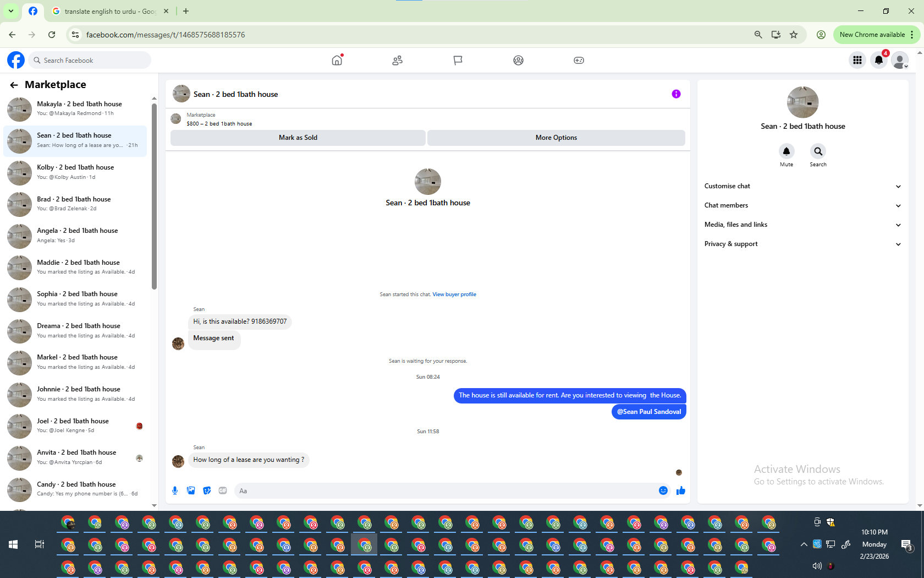Open the Groups icon in top navigation
This screenshot has width=924, height=578.
[518, 61]
